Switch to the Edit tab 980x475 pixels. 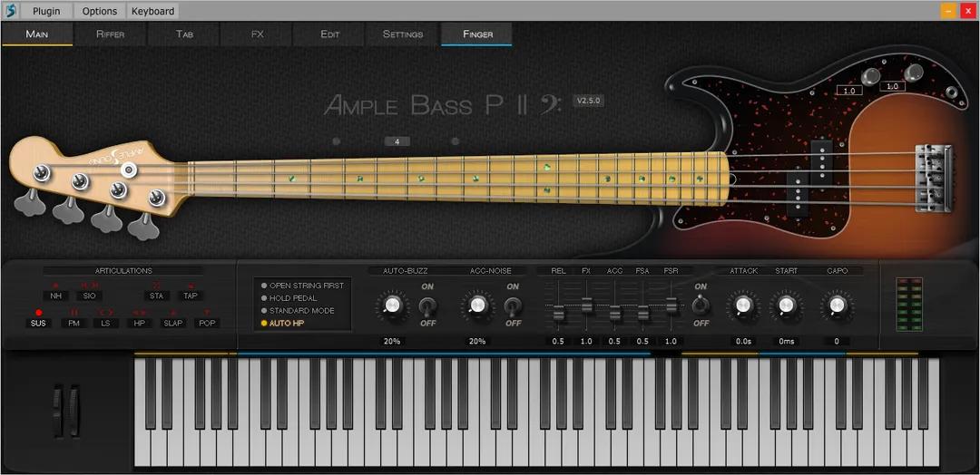330,34
